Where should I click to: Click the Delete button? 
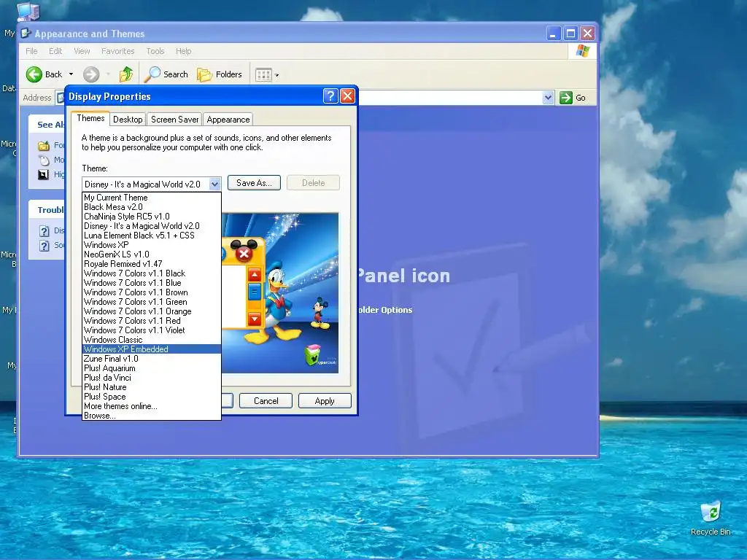tap(313, 183)
